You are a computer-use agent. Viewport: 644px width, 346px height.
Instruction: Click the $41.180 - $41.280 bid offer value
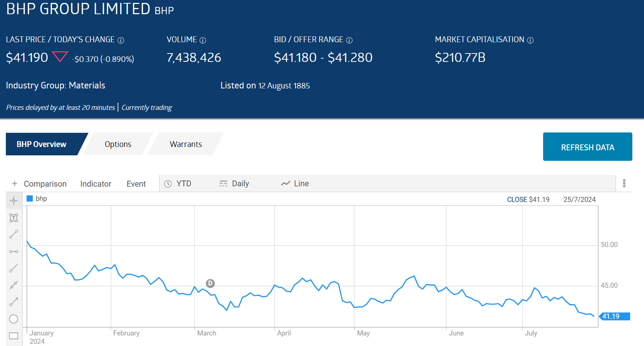(323, 57)
